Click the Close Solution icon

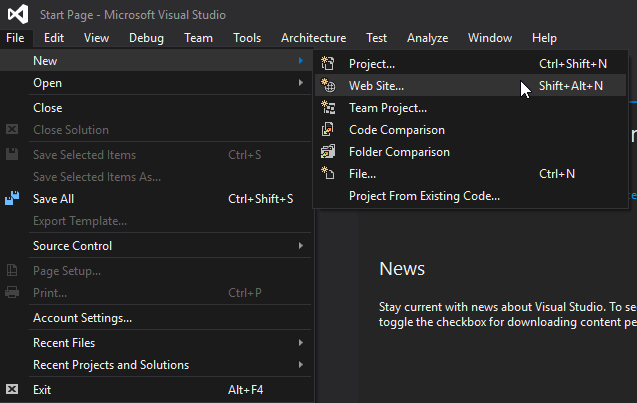click(x=12, y=129)
